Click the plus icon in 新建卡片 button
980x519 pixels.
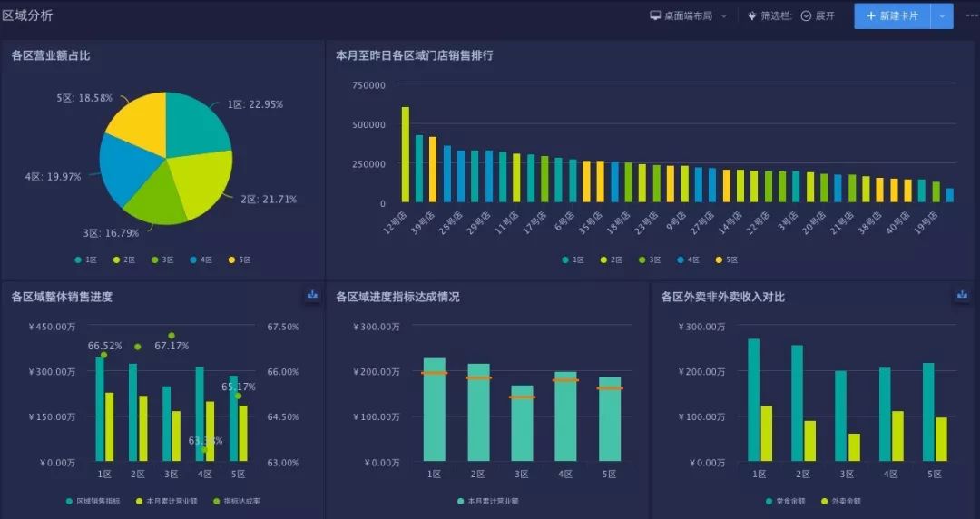coord(871,15)
